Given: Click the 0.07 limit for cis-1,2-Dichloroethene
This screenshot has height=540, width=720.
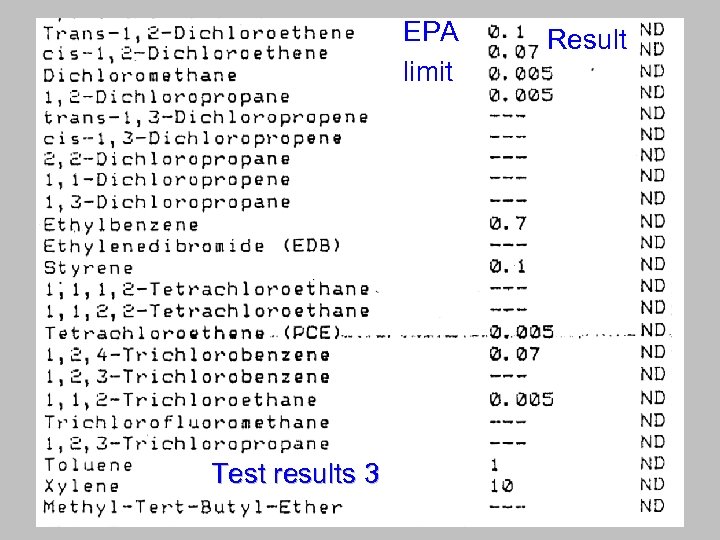Looking at the screenshot, I should coord(513,51).
